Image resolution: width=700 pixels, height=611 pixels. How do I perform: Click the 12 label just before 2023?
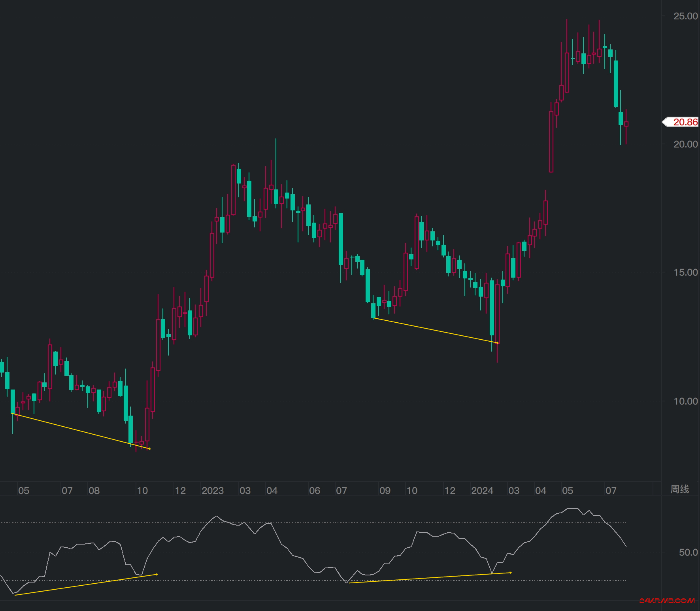click(180, 491)
